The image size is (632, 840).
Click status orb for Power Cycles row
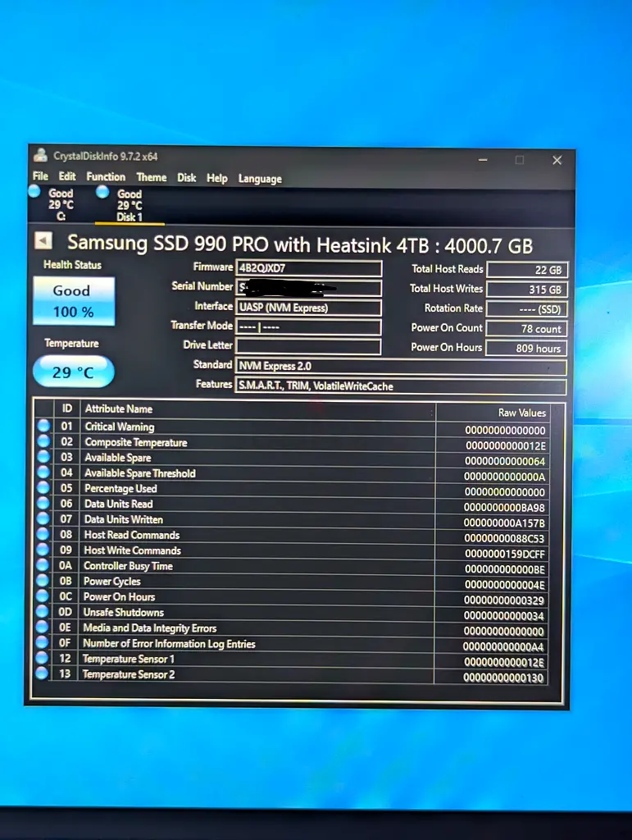click(x=43, y=581)
